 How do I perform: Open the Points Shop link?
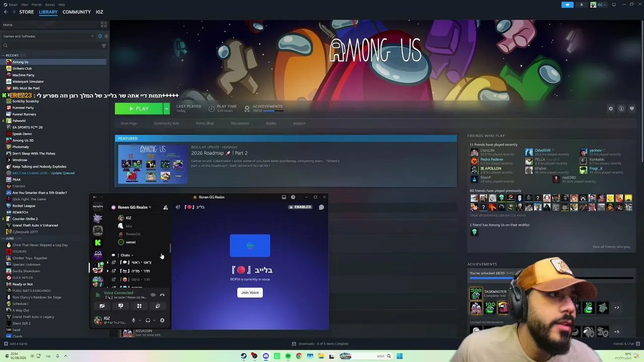(205, 123)
